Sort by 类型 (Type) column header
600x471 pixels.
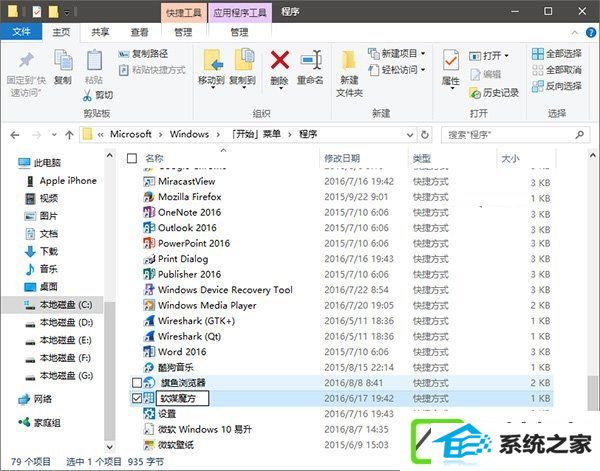(422, 158)
